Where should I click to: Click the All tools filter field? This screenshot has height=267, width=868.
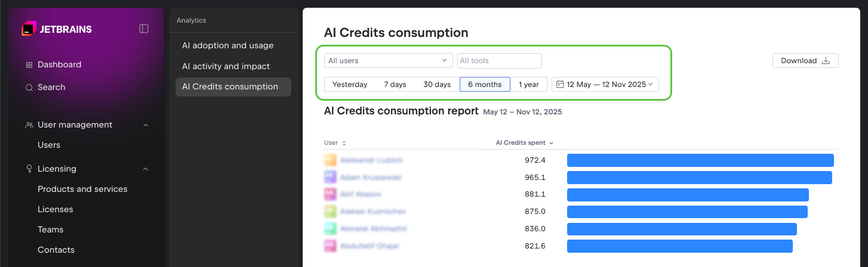click(499, 61)
